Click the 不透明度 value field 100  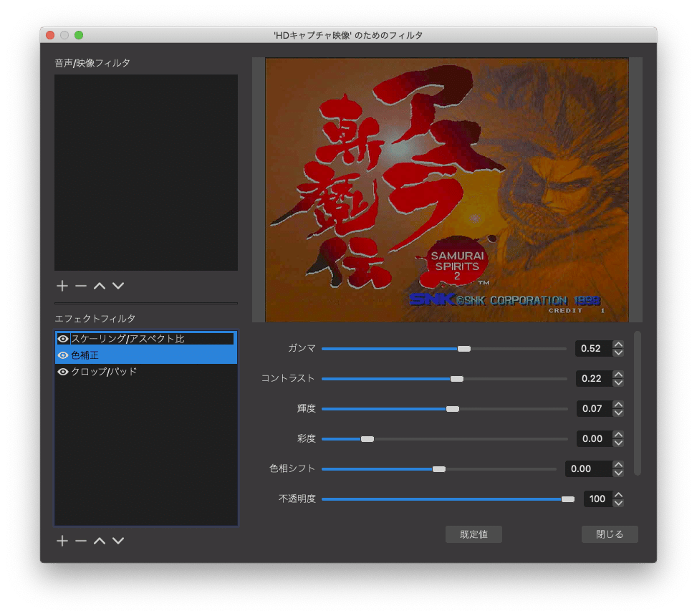pos(598,499)
